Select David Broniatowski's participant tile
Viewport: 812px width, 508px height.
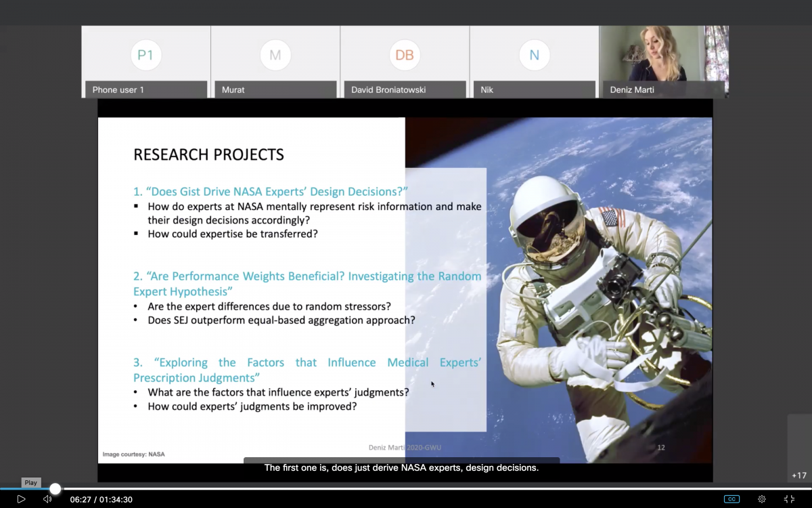click(405, 62)
